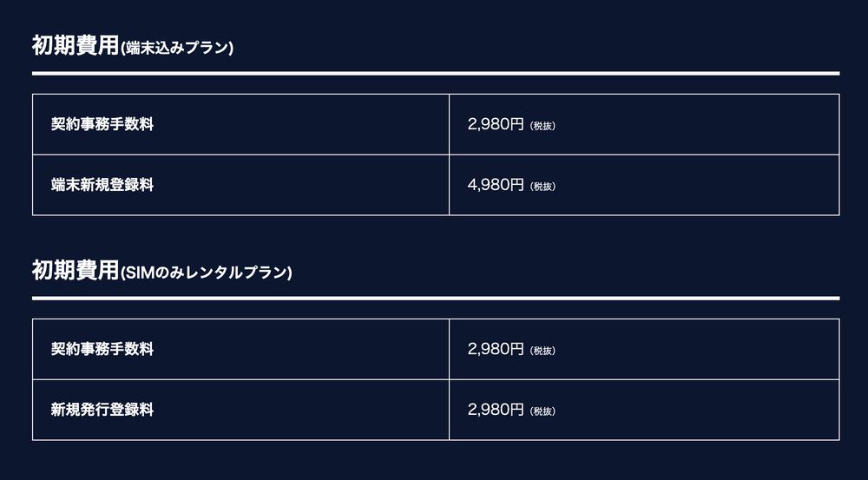Click the 初期費用 heading above SIM rental table

75,271
